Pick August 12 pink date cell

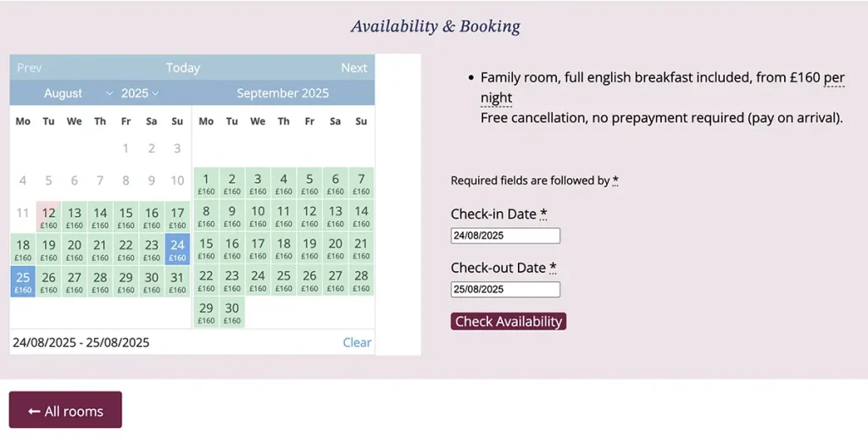coord(48,217)
